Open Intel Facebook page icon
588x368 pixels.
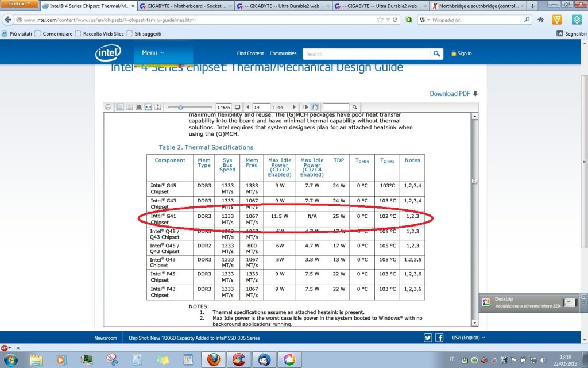[x=439, y=338]
